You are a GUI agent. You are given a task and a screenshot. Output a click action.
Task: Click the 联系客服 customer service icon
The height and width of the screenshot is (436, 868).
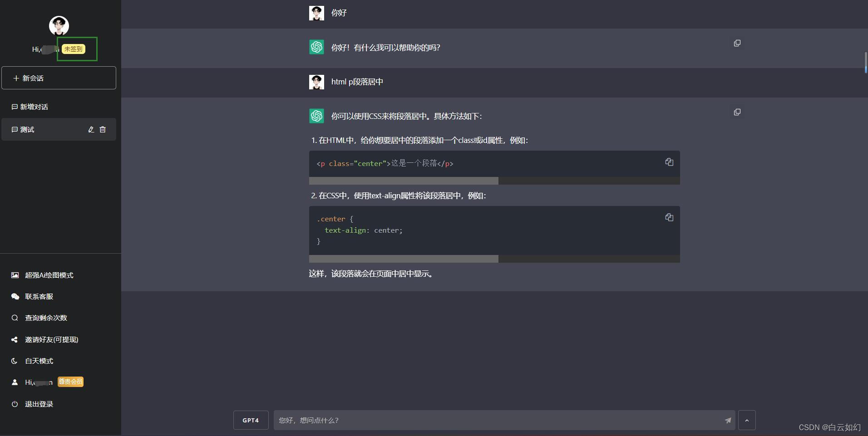[x=15, y=296]
